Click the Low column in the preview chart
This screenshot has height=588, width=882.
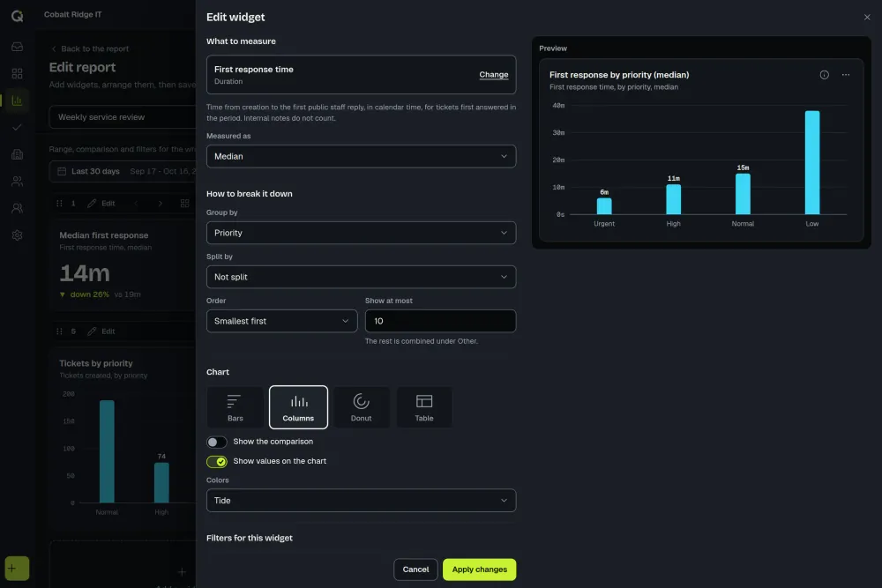(x=812, y=162)
